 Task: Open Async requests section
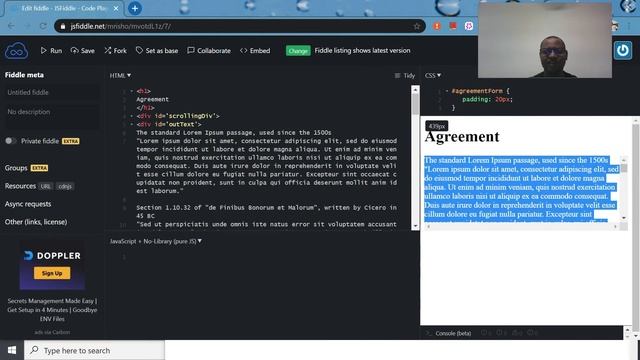point(28,204)
